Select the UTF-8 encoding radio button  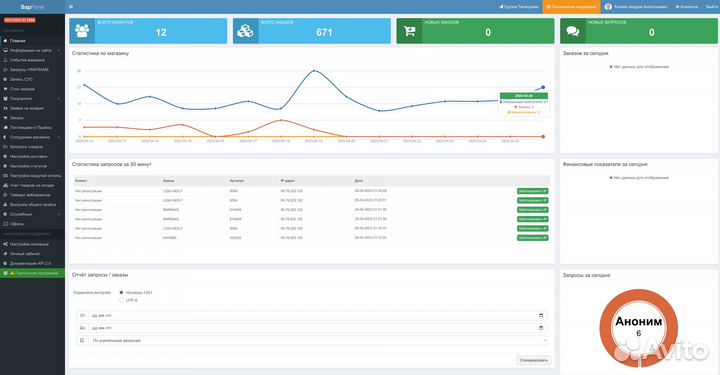(121, 300)
